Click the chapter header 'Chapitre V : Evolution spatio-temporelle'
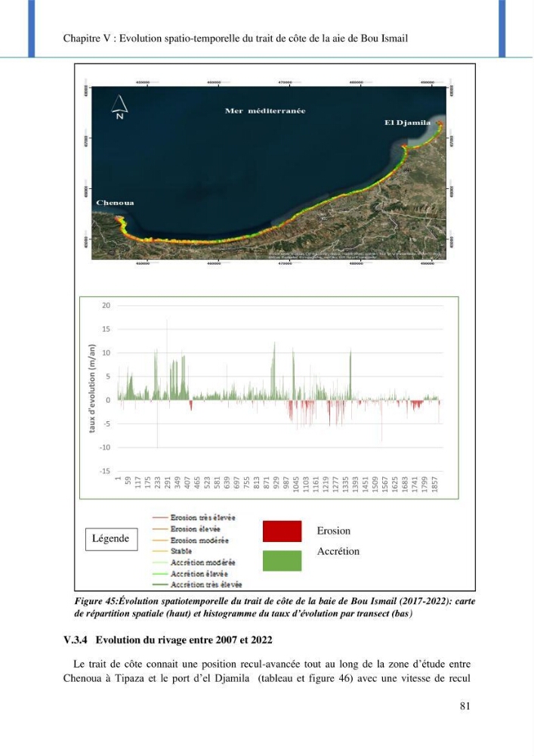Image resolution: width=534 pixels, height=756 pixels. 236,38
